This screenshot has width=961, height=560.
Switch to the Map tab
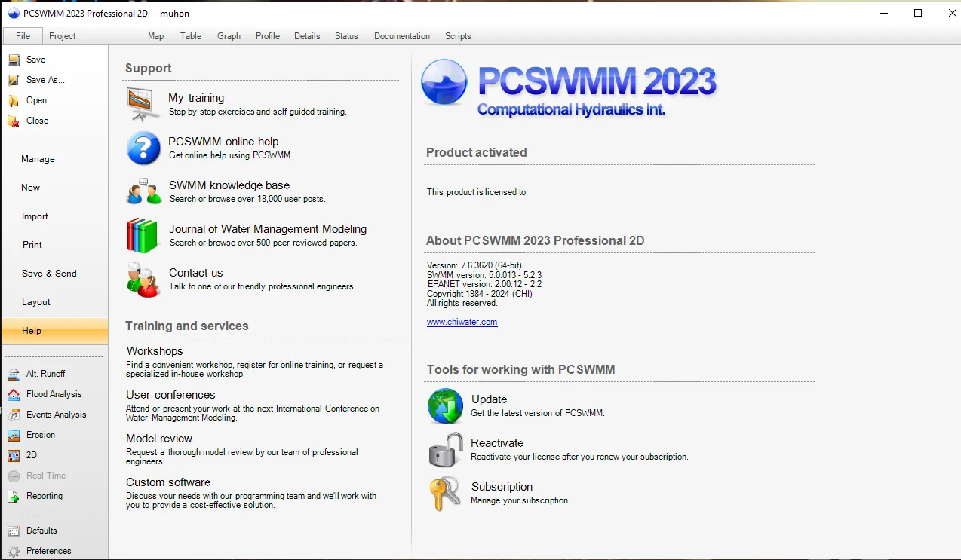[155, 36]
